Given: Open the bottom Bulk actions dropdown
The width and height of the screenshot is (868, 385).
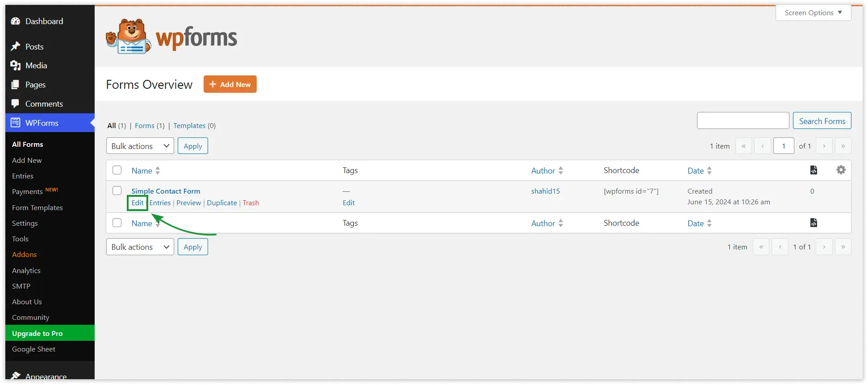Looking at the screenshot, I should point(140,247).
